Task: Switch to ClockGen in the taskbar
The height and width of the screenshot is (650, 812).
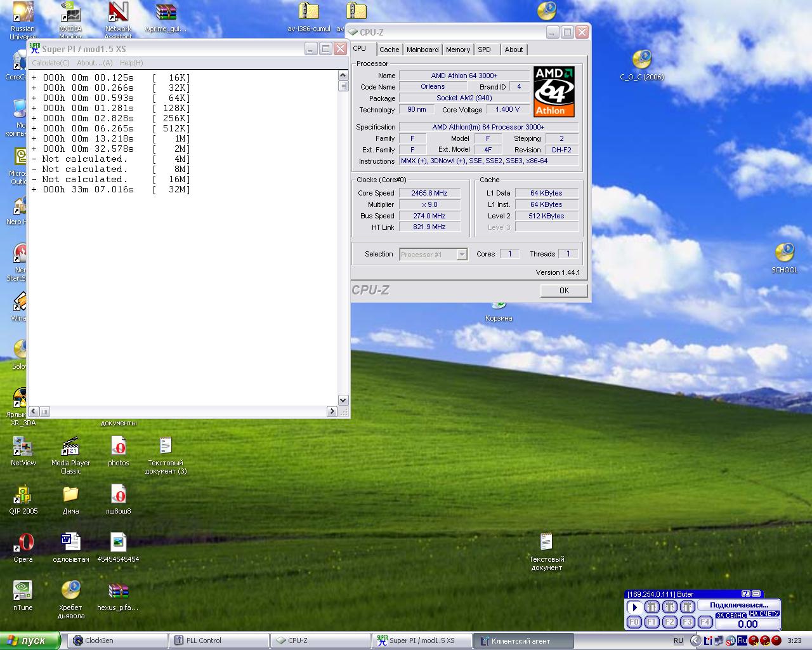Action: click(x=117, y=640)
